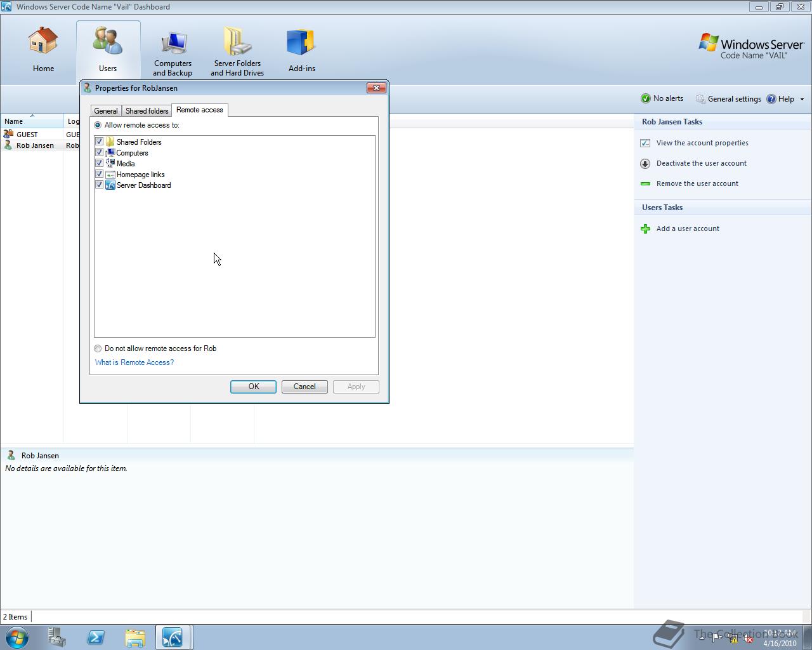Open General settings
Viewport: 812px width, 650px height.
pyautogui.click(x=728, y=99)
